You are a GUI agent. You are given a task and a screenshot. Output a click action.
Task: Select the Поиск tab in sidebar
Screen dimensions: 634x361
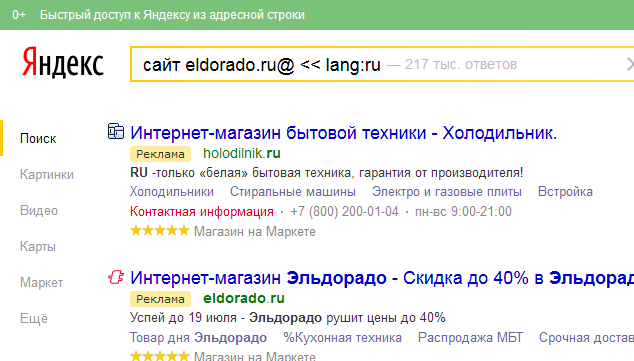[38, 139]
